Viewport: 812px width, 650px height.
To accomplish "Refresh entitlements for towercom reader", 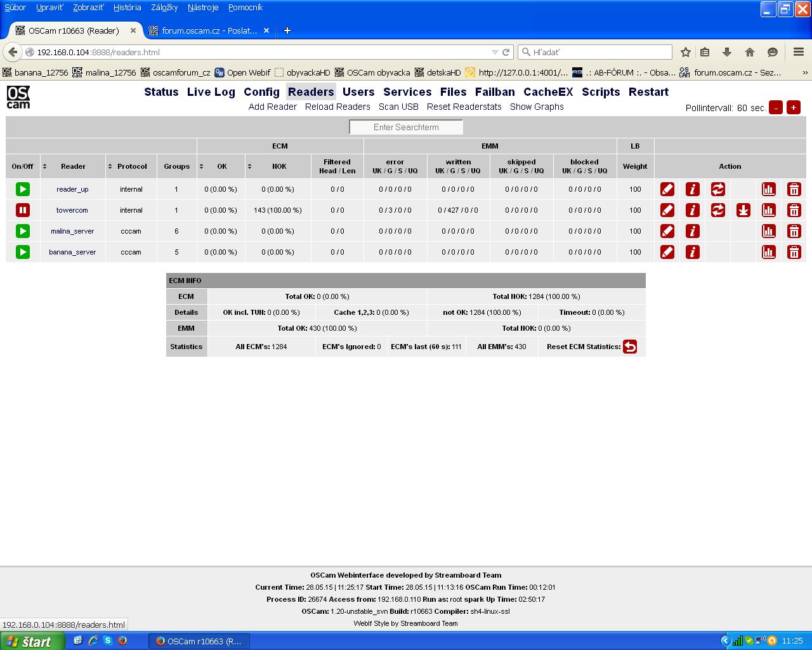I will click(718, 210).
